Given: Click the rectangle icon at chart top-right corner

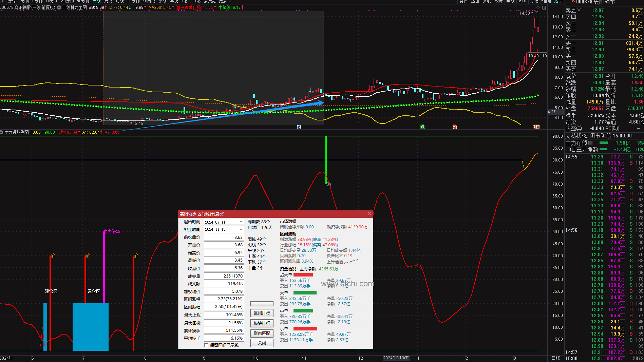Looking at the screenshot, I should [544, 7].
